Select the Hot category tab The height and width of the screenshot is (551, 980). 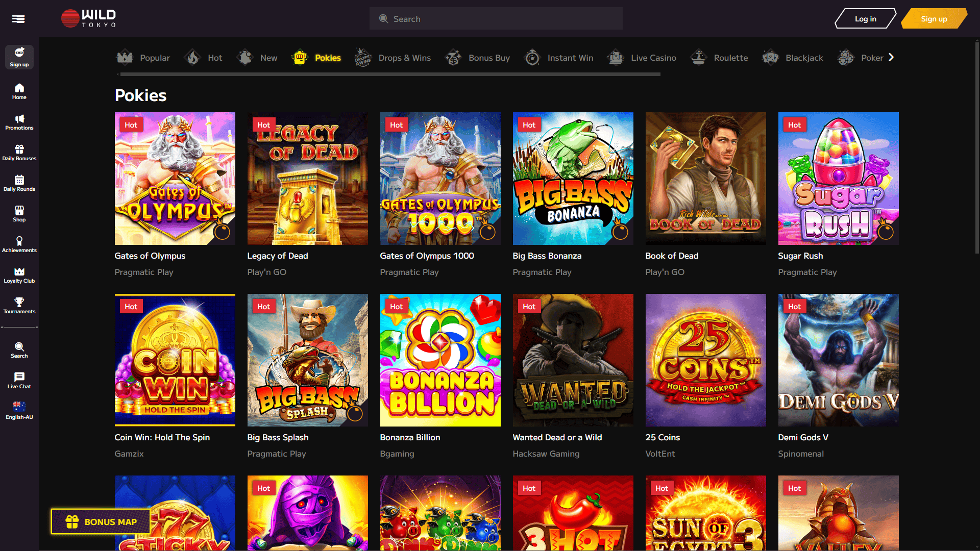point(204,58)
